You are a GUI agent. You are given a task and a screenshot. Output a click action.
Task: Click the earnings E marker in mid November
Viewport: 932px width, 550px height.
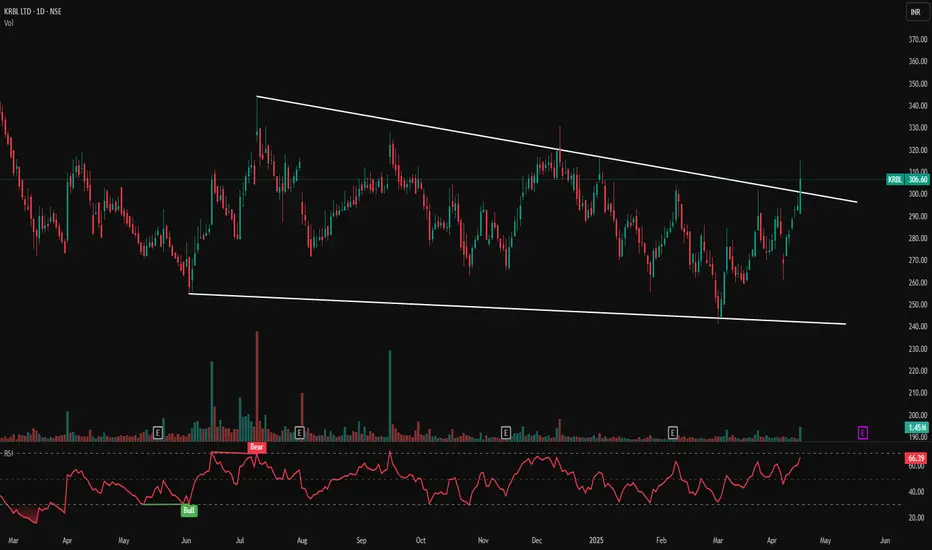[506, 433]
